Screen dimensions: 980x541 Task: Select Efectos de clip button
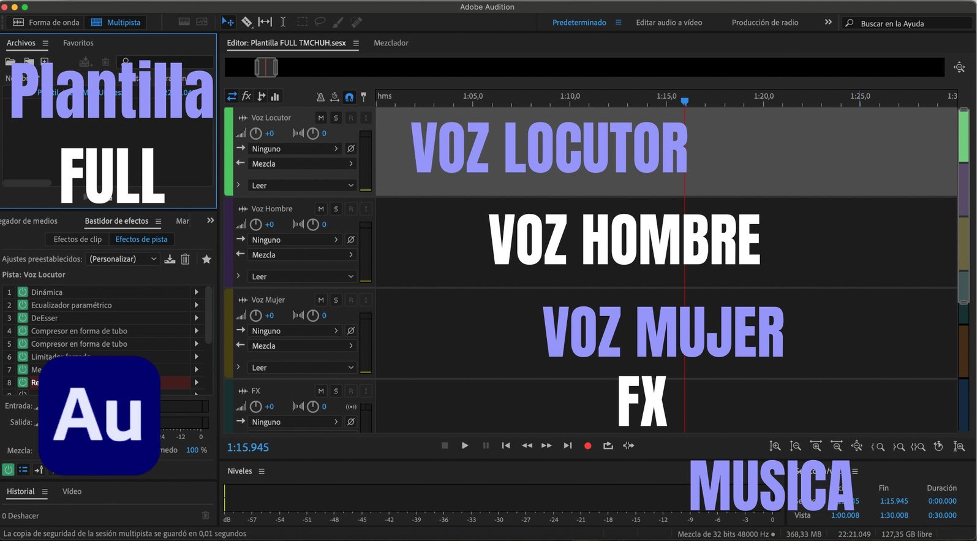click(77, 240)
